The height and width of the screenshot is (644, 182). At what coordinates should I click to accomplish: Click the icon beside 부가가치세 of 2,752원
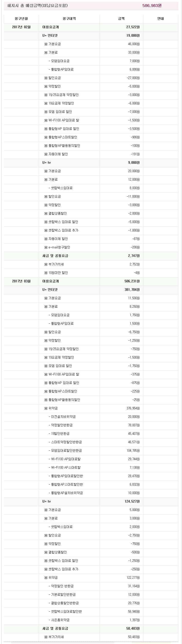click(46, 264)
